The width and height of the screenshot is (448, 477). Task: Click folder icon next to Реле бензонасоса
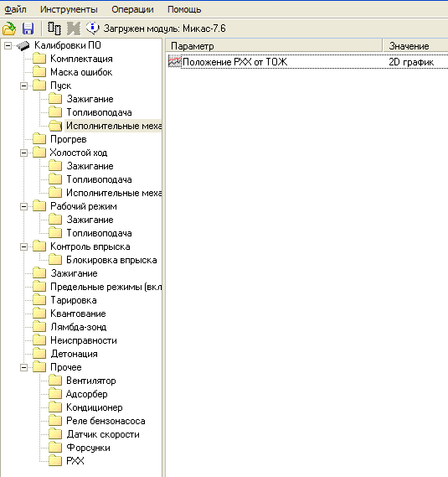coord(55,421)
